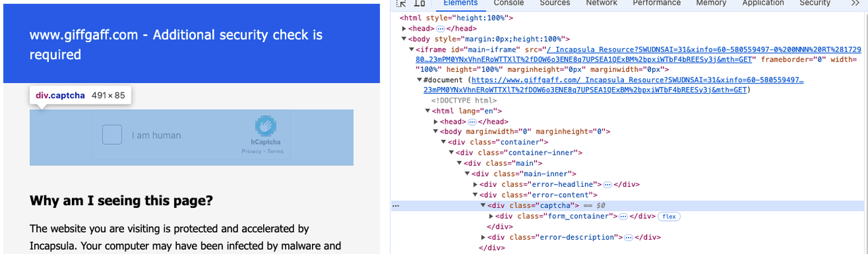Click the flex badge on form_container
This screenshot has height=254, width=868.
[x=669, y=216]
